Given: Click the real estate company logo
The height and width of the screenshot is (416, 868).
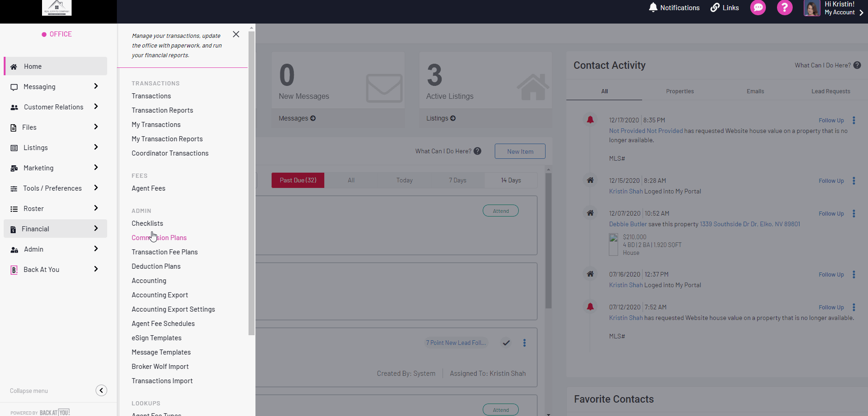Looking at the screenshot, I should point(57,7).
